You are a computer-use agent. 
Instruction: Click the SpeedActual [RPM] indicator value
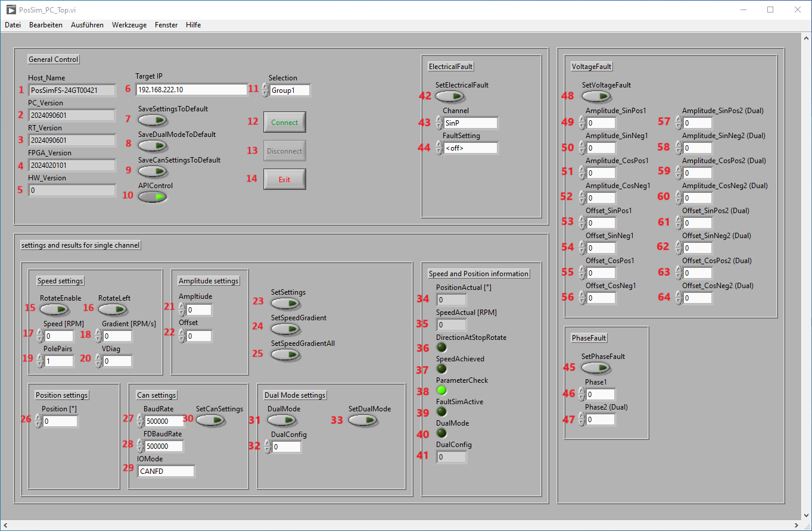point(452,325)
